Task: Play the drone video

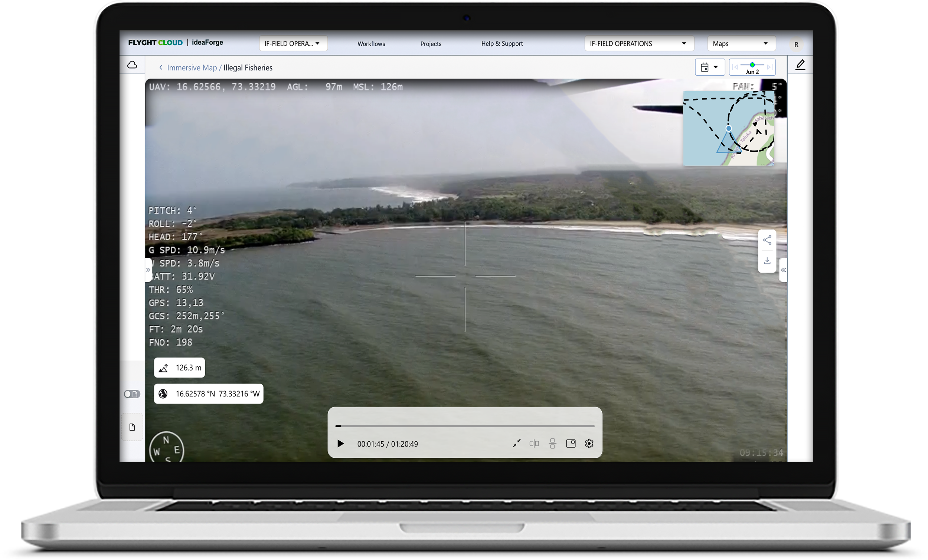Action: coord(340,444)
